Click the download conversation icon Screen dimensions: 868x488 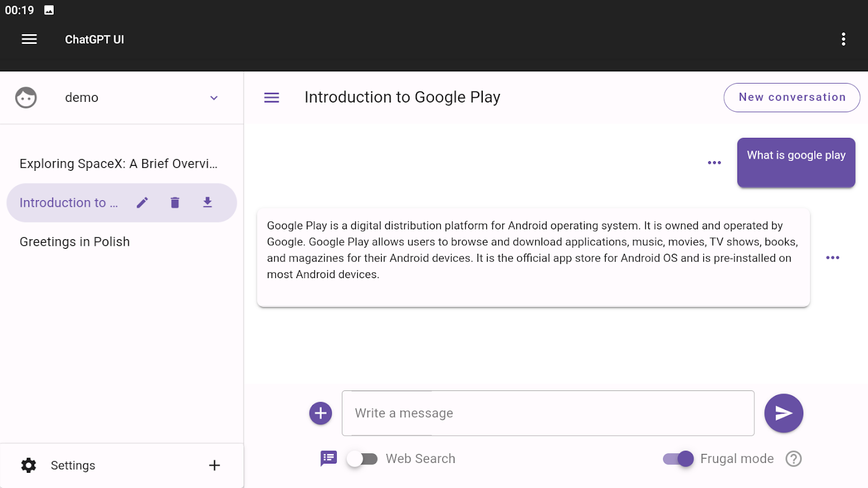[208, 203]
